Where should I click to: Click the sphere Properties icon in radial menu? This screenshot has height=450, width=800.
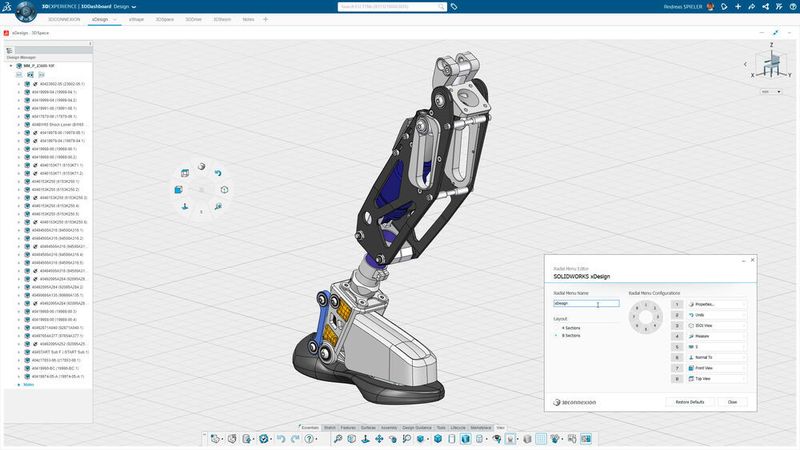click(202, 166)
